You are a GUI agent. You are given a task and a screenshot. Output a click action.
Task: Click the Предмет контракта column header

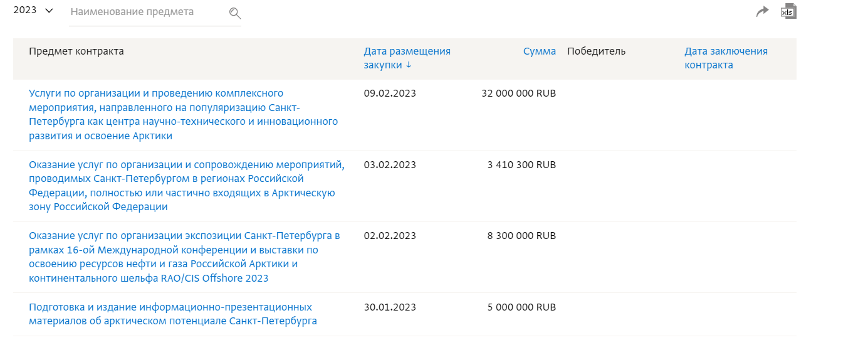pos(76,51)
